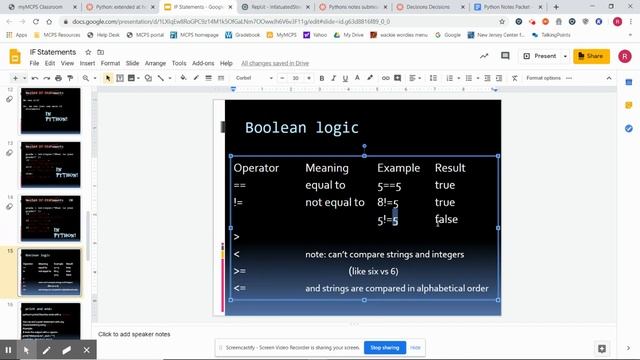640x360 pixels.
Task: Open the activity dashboard trend icon
Action: (484, 56)
